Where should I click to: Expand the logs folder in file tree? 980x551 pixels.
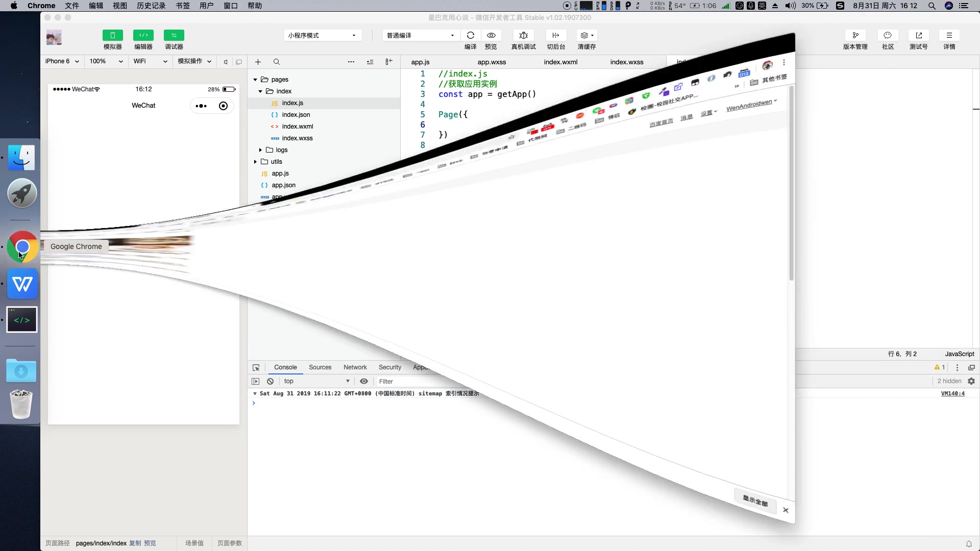tap(260, 150)
